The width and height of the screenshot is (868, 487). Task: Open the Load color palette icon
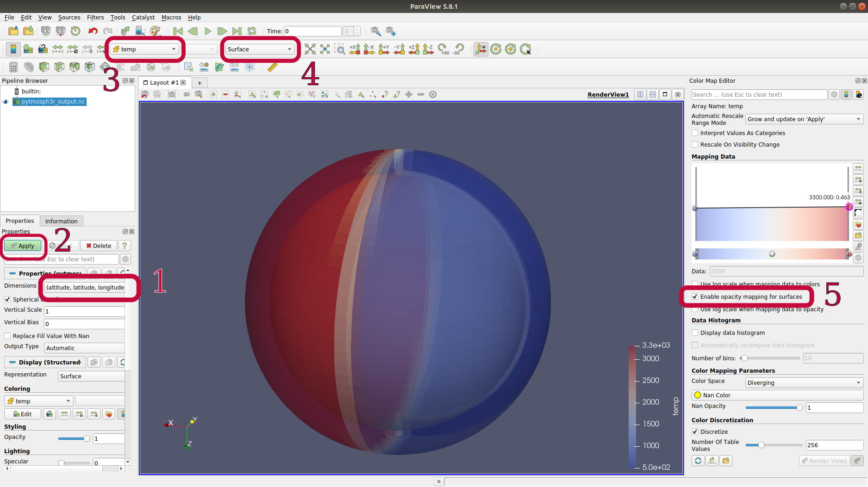[x=155, y=31]
